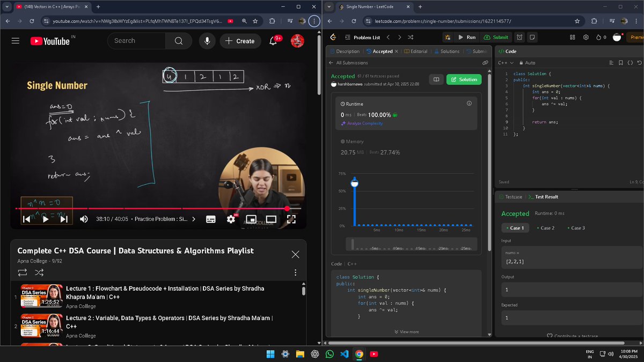Click the YouTube Create button

pyautogui.click(x=240, y=41)
